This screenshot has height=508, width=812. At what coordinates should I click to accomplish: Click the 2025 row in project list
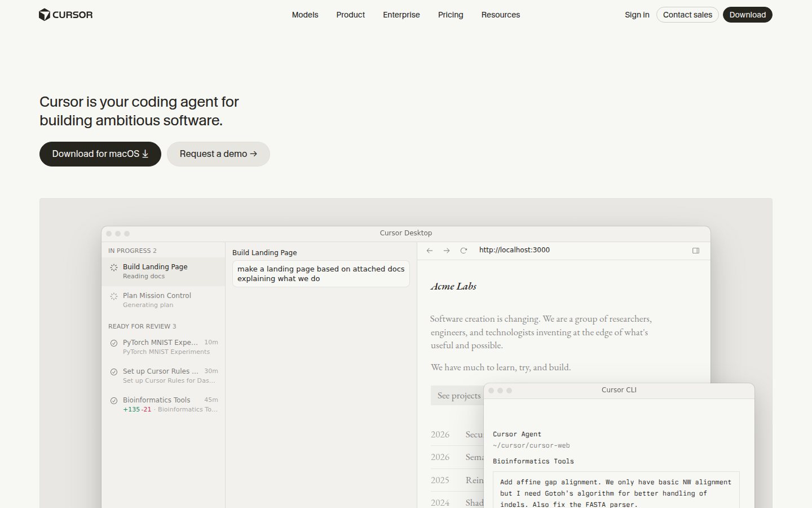click(x=457, y=480)
